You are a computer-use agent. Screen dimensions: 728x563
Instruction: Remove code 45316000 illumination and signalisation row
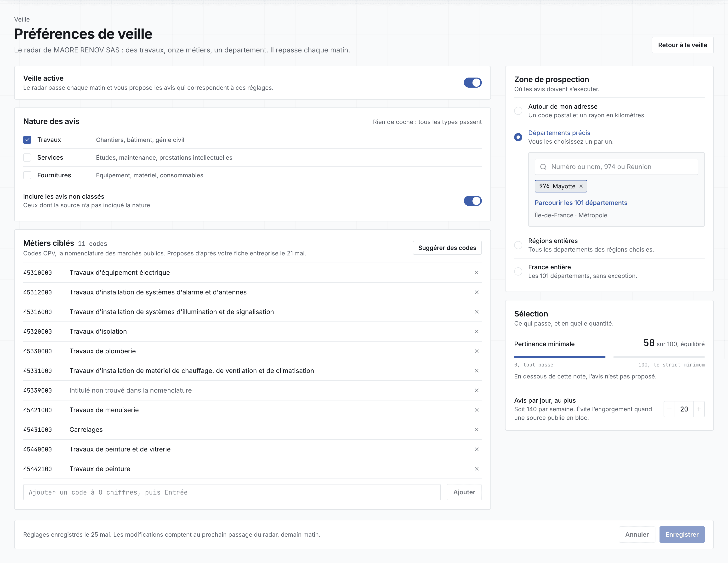pyautogui.click(x=477, y=312)
